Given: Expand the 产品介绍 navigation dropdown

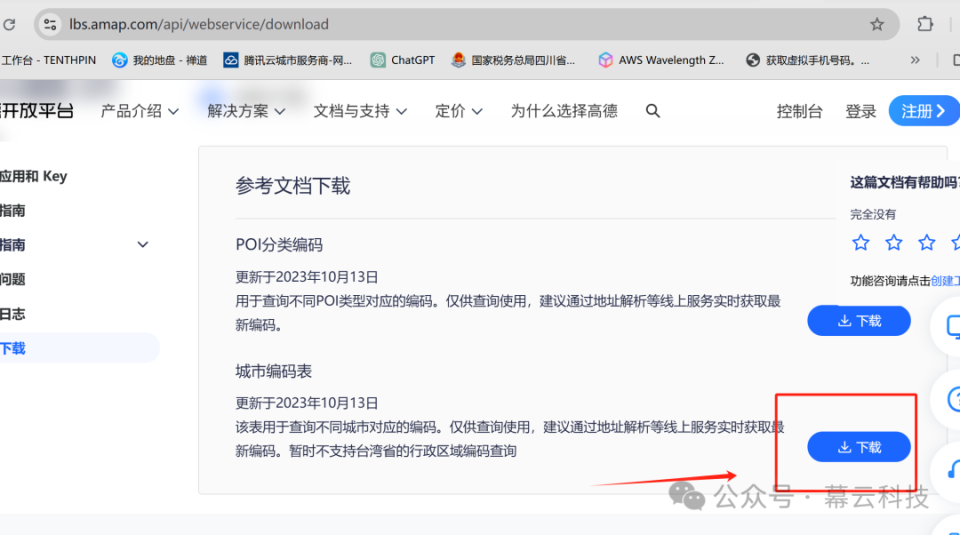Looking at the screenshot, I should [140, 111].
